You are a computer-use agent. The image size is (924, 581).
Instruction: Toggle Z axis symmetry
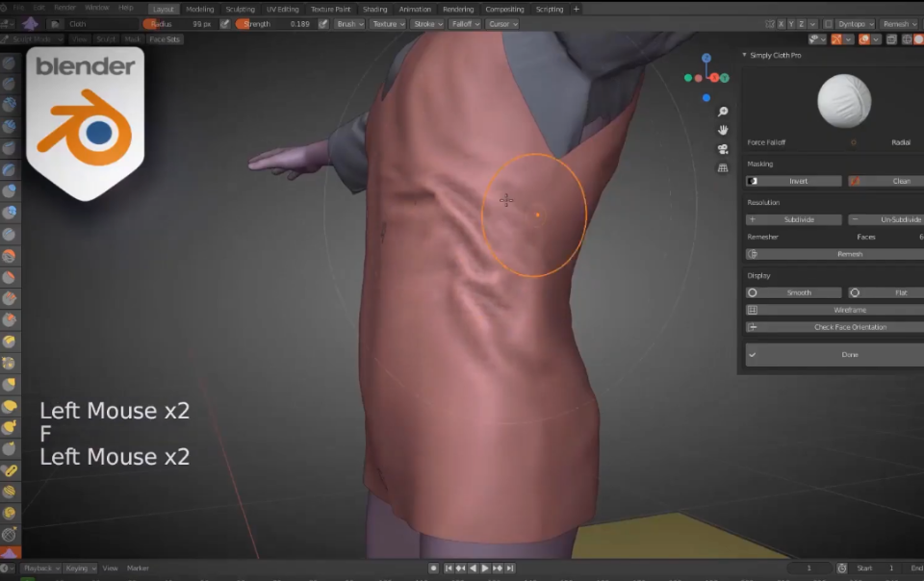point(801,24)
